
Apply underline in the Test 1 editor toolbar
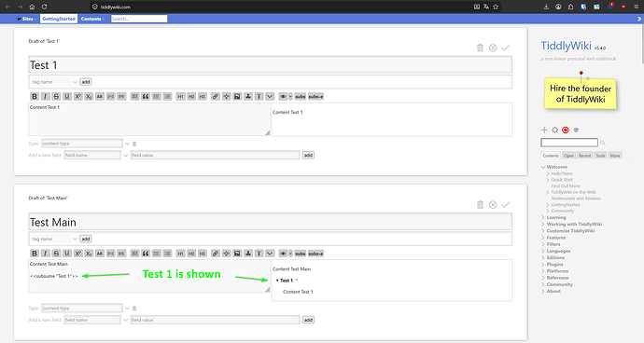[67, 96]
